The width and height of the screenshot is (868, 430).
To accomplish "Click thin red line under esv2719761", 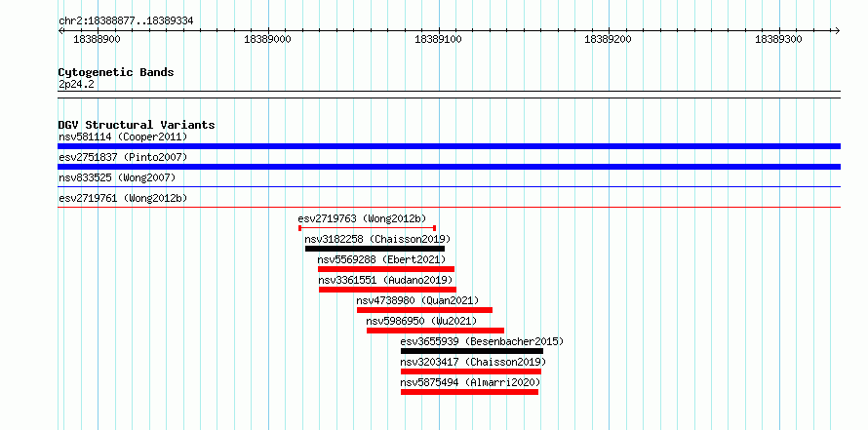I will (449, 208).
